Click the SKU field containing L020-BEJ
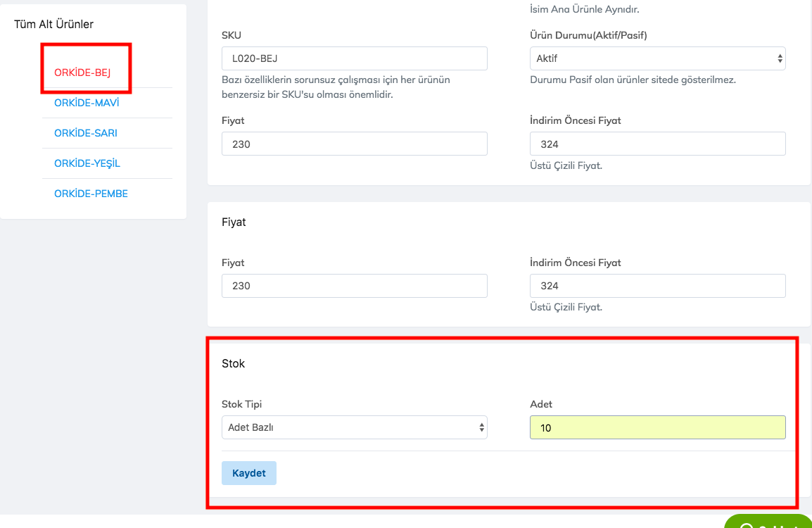 click(354, 58)
